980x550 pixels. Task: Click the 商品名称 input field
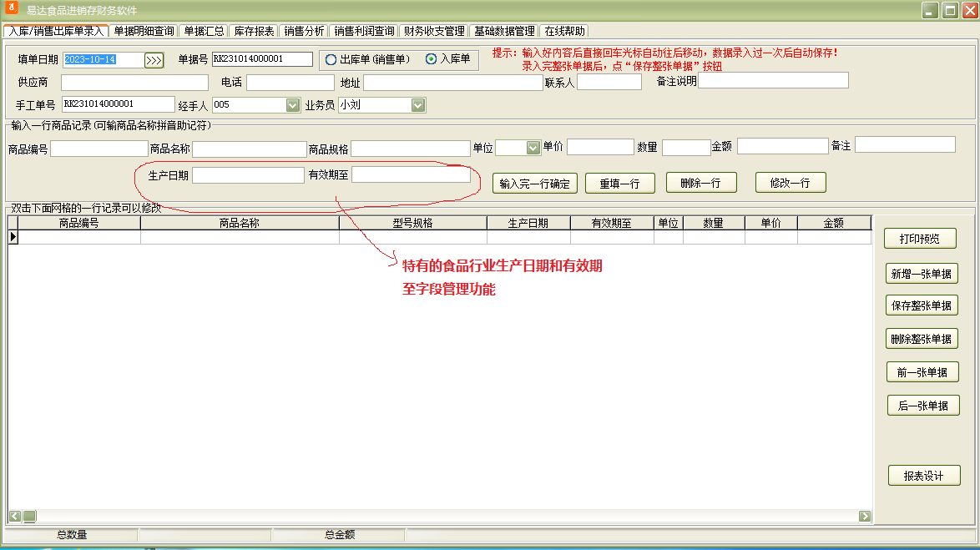(250, 149)
